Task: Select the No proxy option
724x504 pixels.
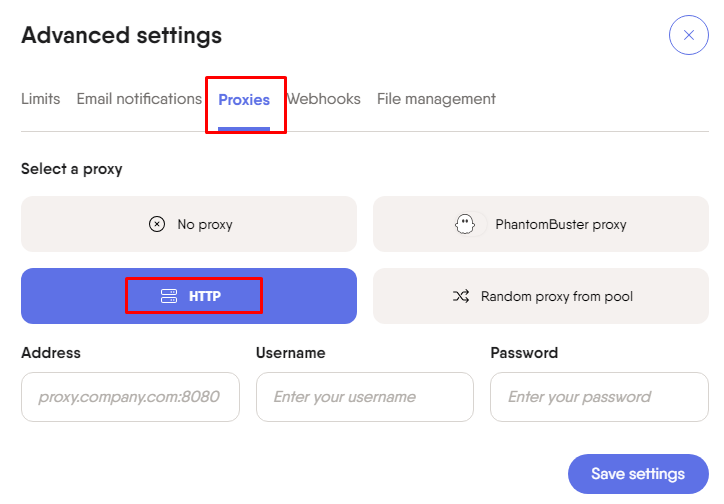Action: (x=189, y=224)
